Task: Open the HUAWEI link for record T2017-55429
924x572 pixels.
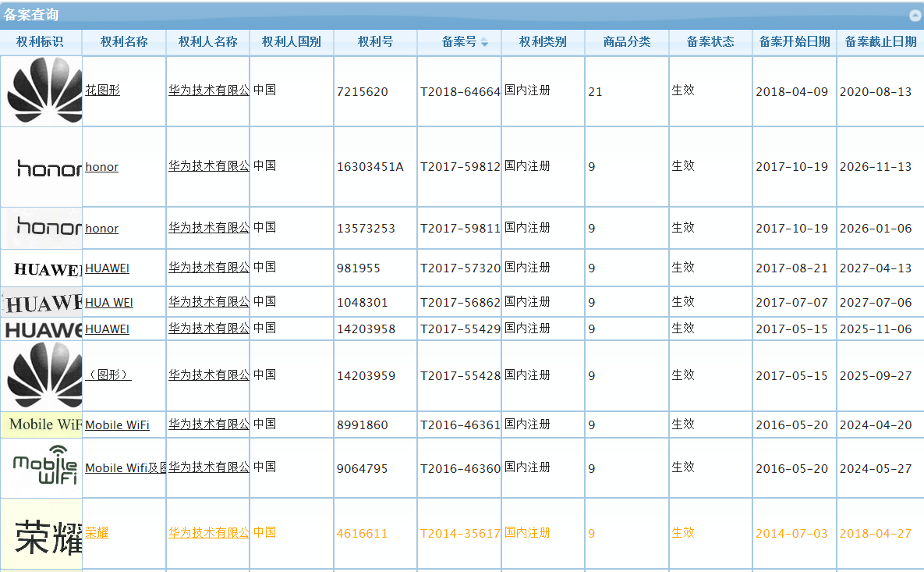Action: coord(108,329)
